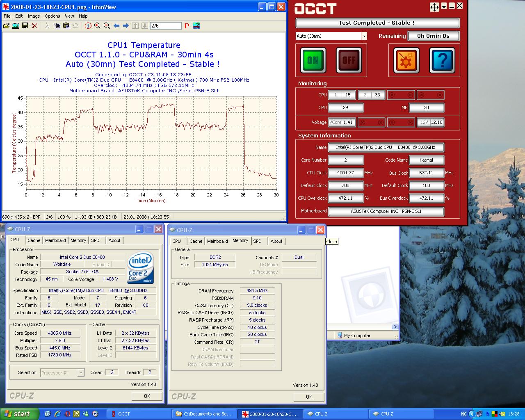Screen dimensions: 525x420
Task: Click the IrfanView About landscape icon
Action: point(196,26)
